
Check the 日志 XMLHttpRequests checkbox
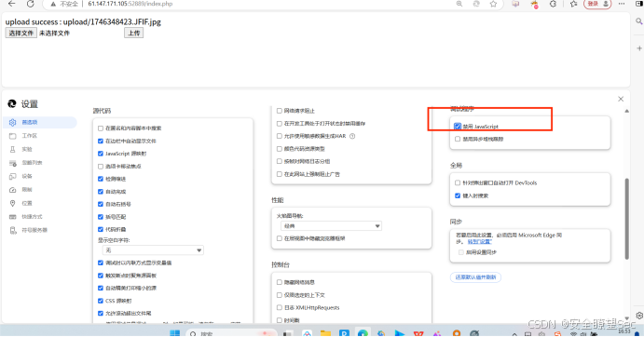coord(280,307)
